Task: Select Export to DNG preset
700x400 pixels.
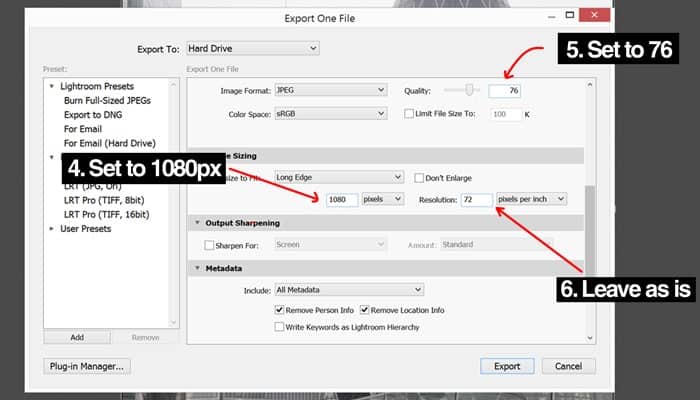Action: tap(93, 115)
